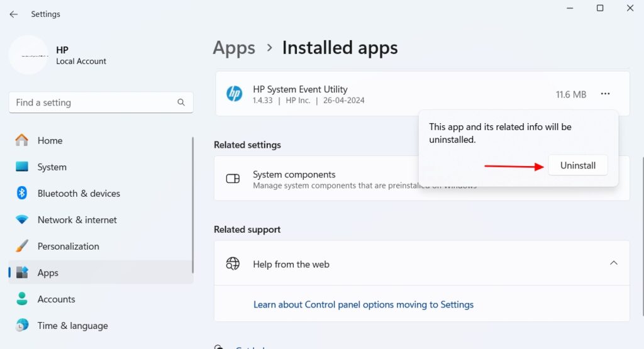
Task: Click the Time & language globe icon
Action: click(x=22, y=324)
